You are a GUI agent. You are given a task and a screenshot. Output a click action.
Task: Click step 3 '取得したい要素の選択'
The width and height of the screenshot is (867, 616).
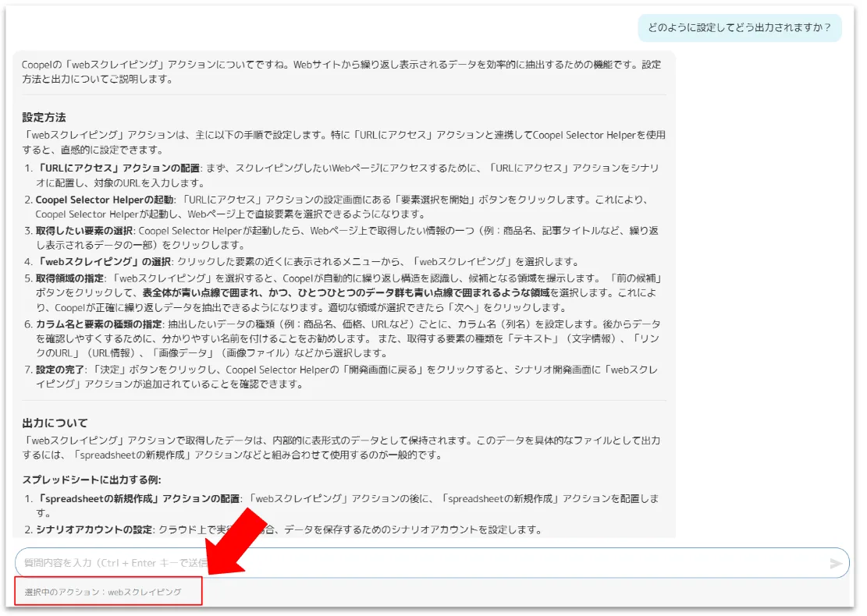click(x=84, y=230)
